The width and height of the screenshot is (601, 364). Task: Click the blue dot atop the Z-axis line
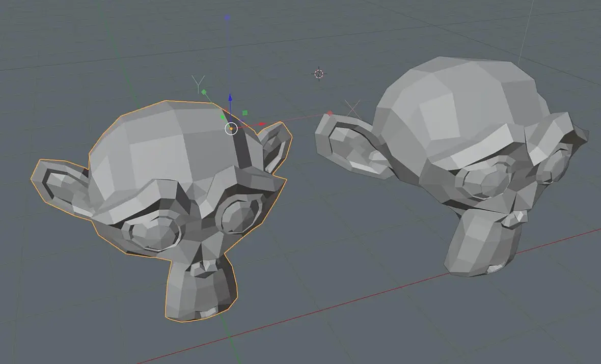click(x=227, y=17)
